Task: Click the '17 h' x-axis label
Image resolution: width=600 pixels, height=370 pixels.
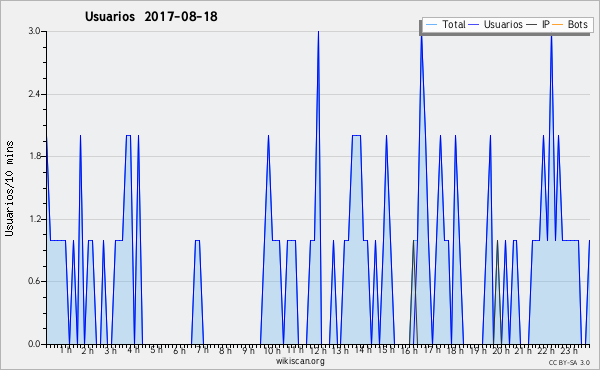Action: (x=432, y=350)
